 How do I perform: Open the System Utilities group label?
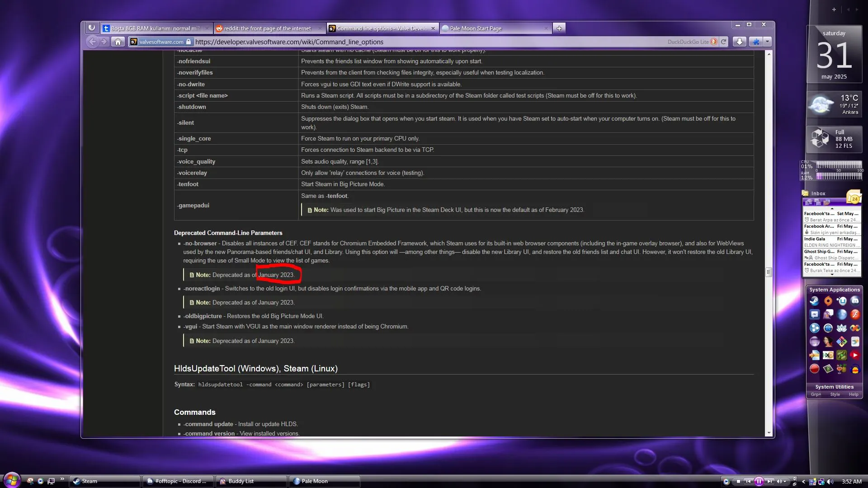click(835, 387)
